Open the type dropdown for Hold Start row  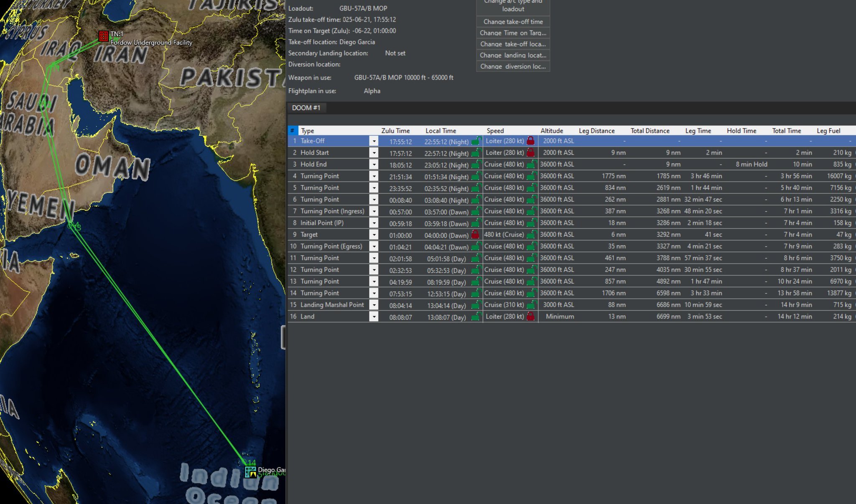pos(374,153)
